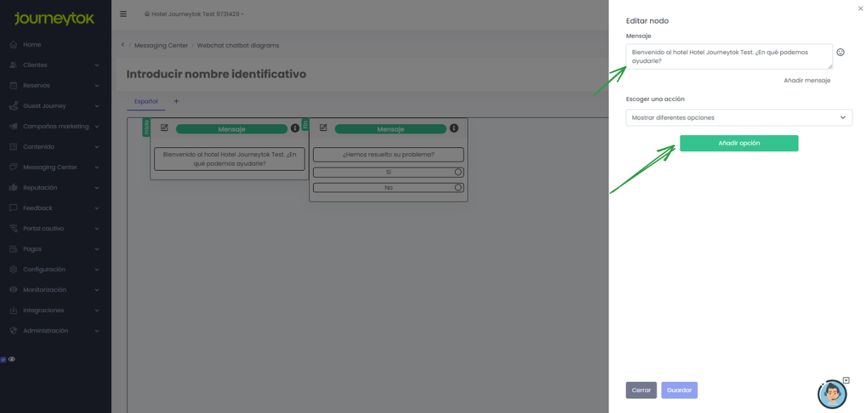
Task: Open the Escoger una acción dropdown
Action: 738,117
